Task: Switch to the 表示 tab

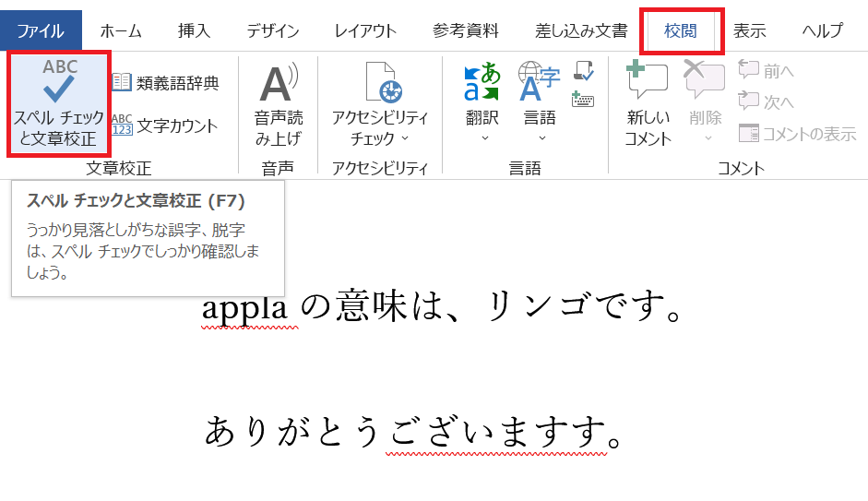Action: pyautogui.click(x=750, y=30)
